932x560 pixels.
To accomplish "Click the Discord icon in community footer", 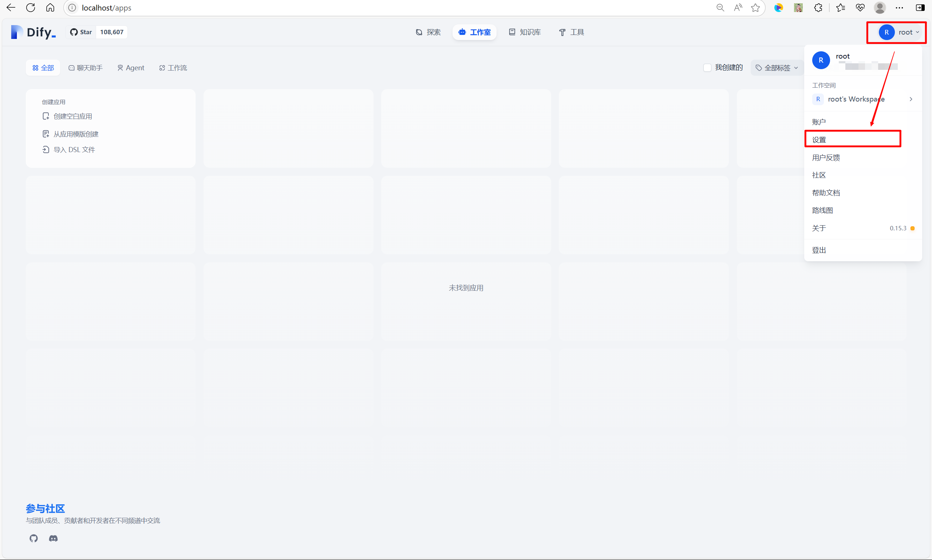I will (x=53, y=538).
